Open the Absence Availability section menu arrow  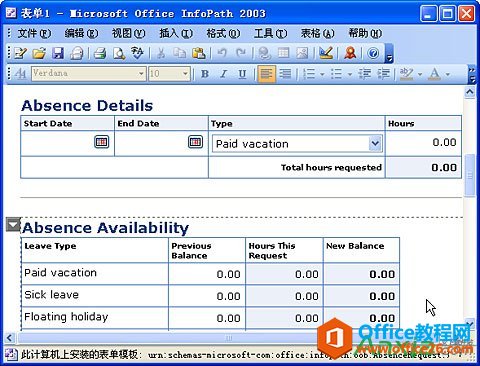pyautogui.click(x=13, y=225)
